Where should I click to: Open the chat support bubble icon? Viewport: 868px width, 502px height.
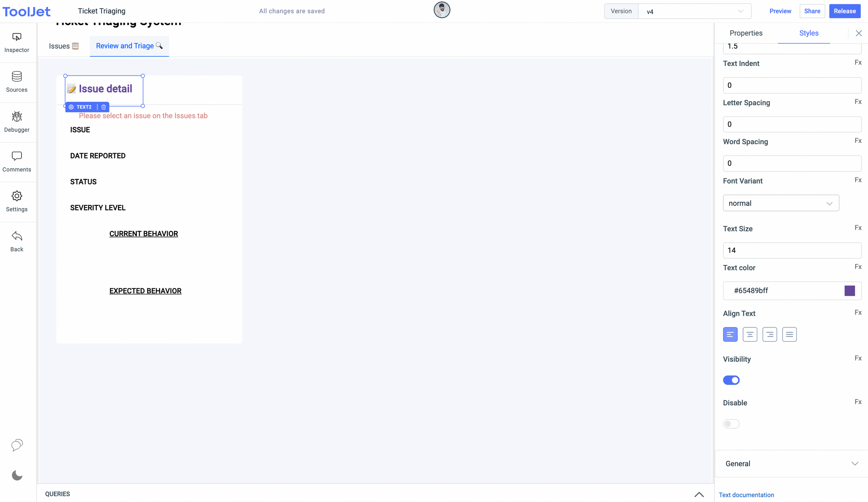[17, 445]
